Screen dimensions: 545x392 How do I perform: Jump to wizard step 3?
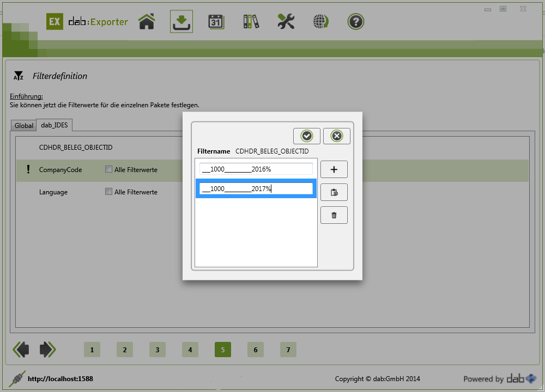pos(158,350)
